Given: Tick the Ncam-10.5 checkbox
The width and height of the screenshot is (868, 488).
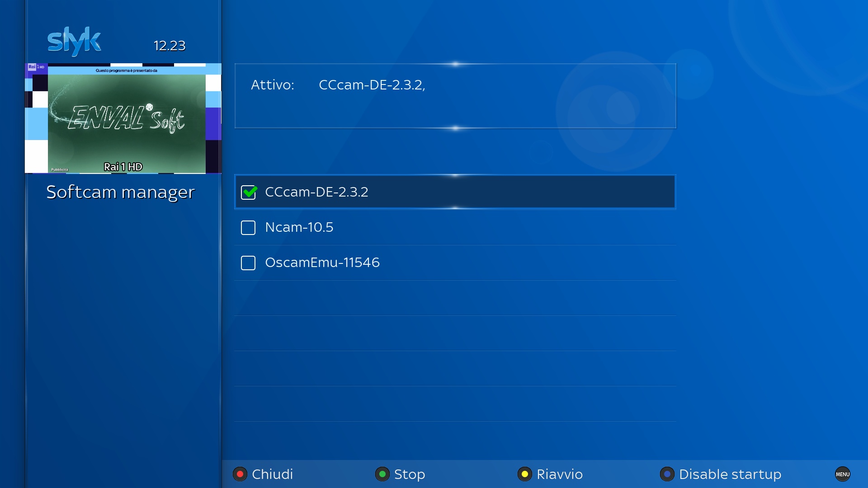Looking at the screenshot, I should coord(248,227).
